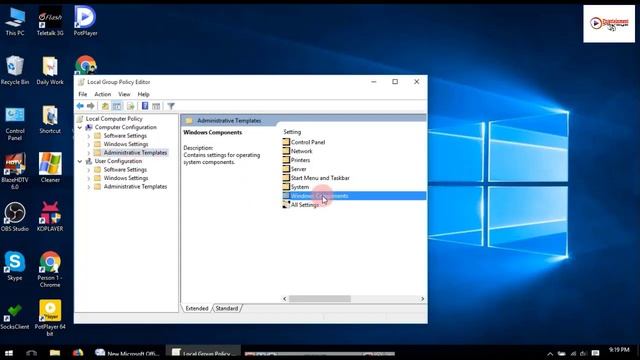This screenshot has height=360, width=640.
Task: Select the desktop icon labeled Shortcut
Action: tap(50, 120)
